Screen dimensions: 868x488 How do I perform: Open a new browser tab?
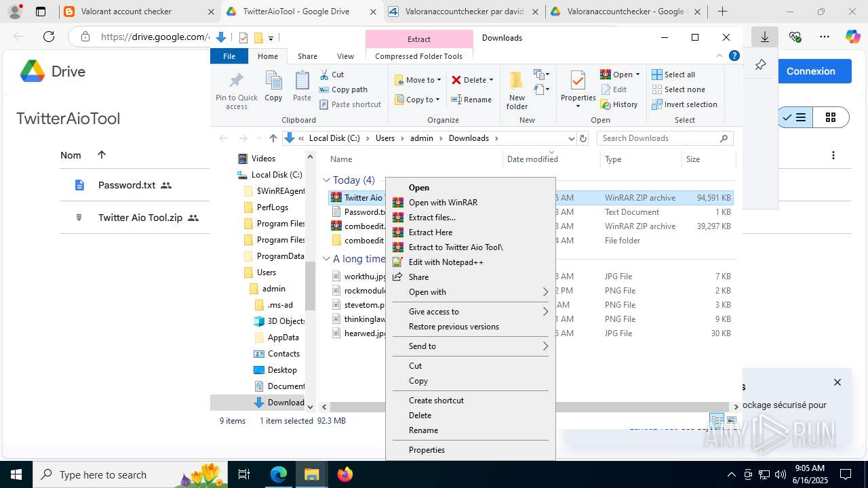(723, 12)
